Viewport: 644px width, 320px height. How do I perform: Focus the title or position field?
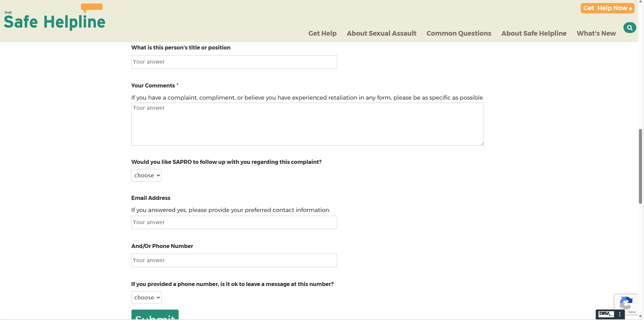(x=234, y=62)
